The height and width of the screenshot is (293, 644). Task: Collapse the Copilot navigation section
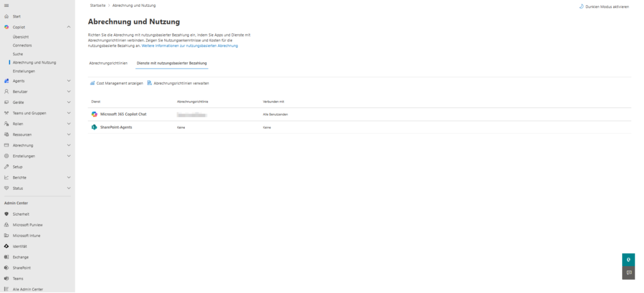pyautogui.click(x=69, y=27)
